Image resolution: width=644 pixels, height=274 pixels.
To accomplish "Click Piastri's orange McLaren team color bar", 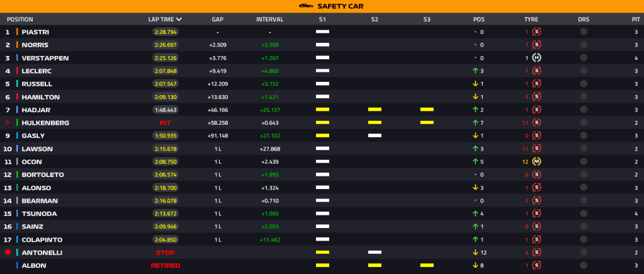I will (17, 31).
